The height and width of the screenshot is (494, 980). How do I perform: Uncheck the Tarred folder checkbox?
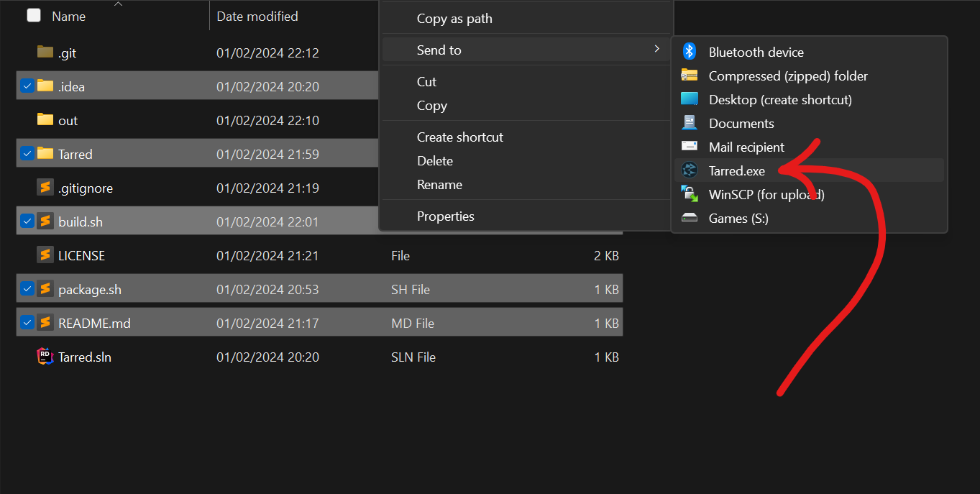[27, 153]
